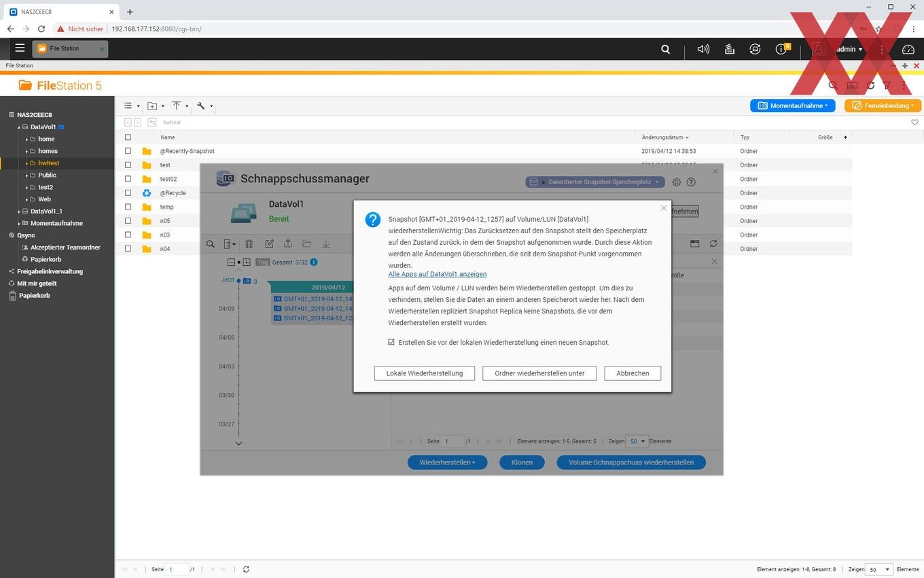Screen dimensions: 924x578
Task: Open Freigabelinkverwaltung in sidebar
Action: pos(50,271)
